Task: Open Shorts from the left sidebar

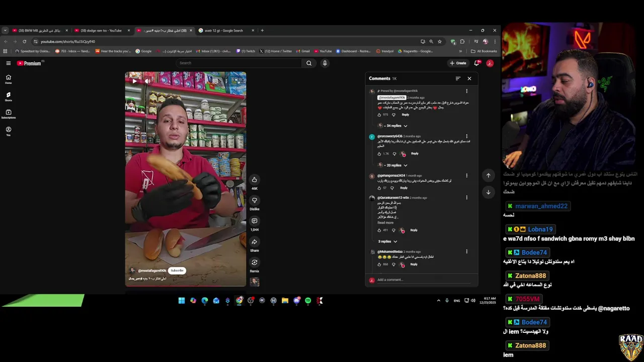Action: pyautogui.click(x=9, y=97)
